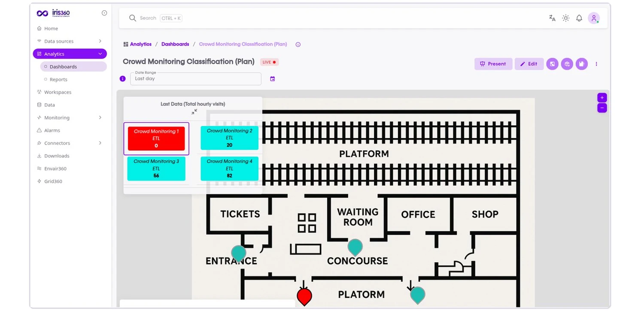The image size is (644, 313).
Task: Click the Edit dashboard button
Action: click(x=529, y=64)
